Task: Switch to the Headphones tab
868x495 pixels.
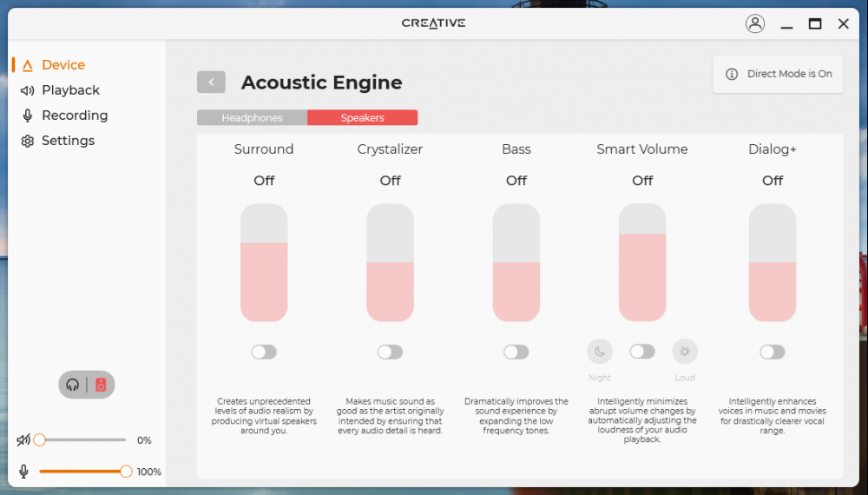Action: 252,118
